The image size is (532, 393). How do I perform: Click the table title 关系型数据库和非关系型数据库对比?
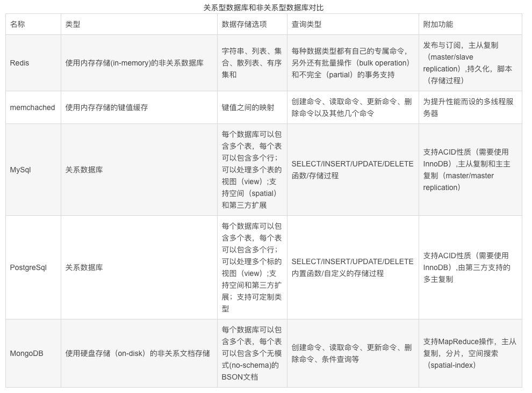coord(263,7)
